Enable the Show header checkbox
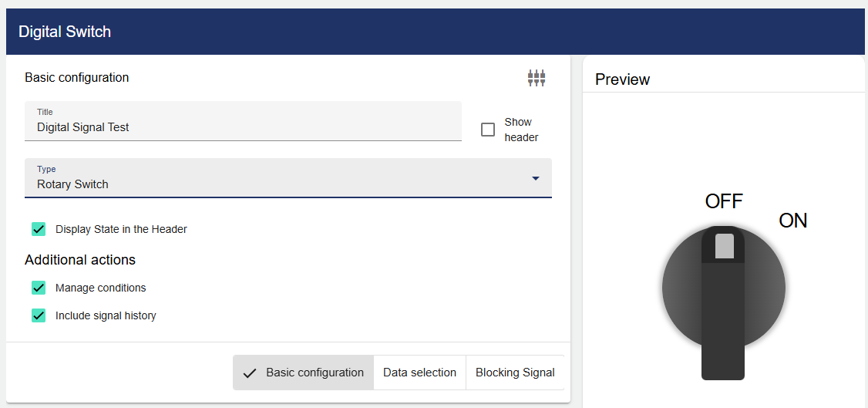 pos(488,130)
